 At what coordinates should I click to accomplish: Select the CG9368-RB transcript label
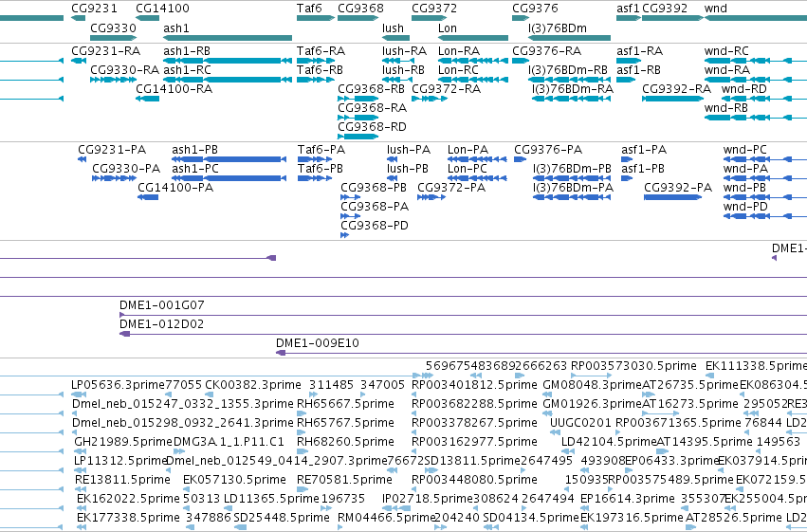pos(371,89)
